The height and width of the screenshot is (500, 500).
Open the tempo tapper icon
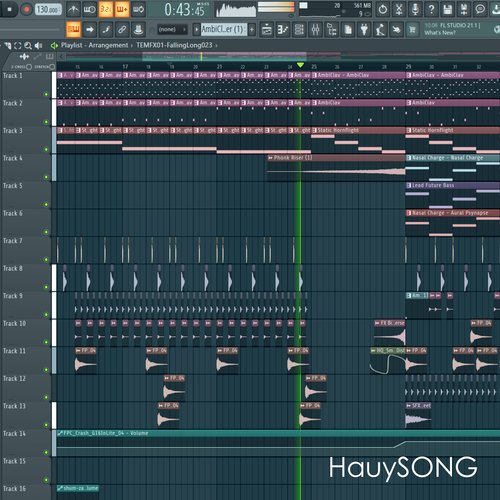pyautogui.click(x=380, y=30)
